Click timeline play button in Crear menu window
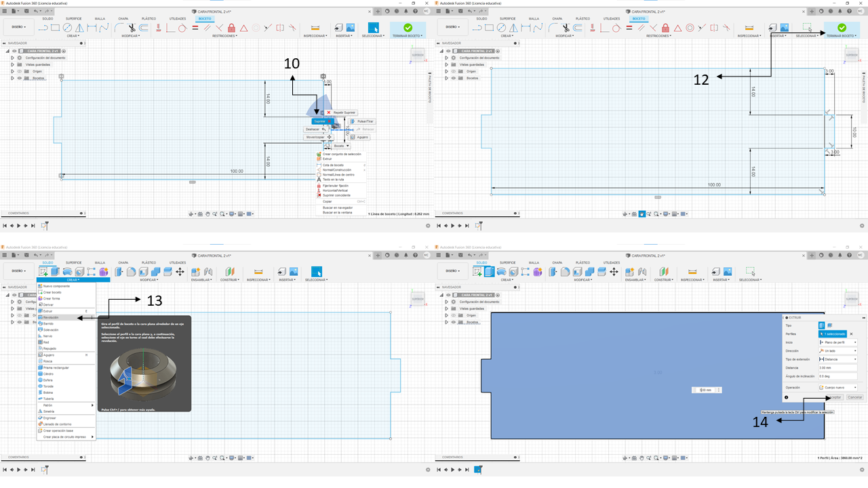This screenshot has height=488, width=868. (19, 469)
